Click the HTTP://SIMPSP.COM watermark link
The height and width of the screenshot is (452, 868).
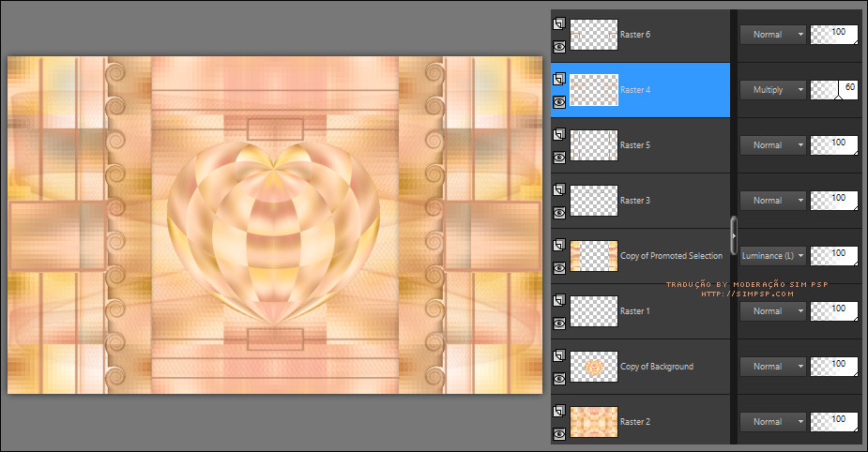[x=747, y=294]
